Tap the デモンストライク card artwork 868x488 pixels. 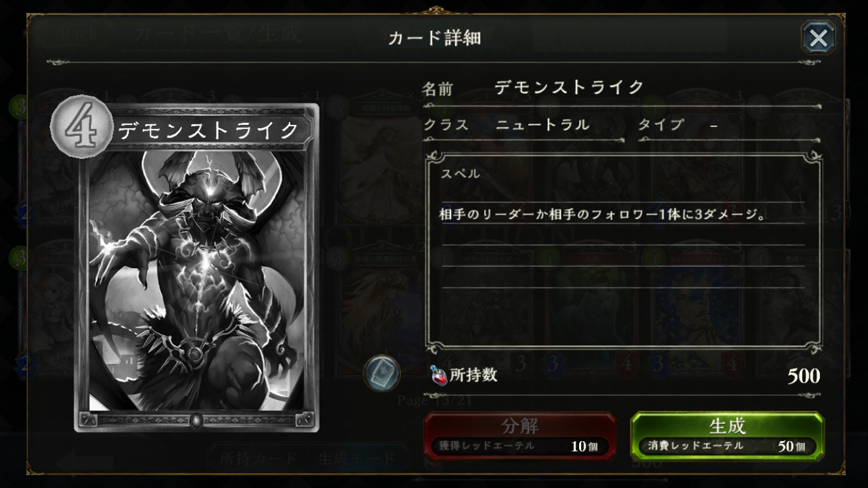coord(197,280)
